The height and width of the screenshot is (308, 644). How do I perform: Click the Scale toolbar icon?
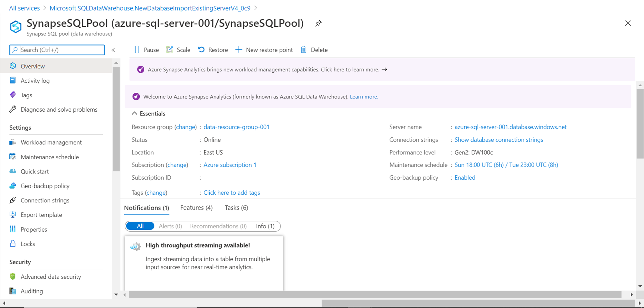click(x=170, y=50)
